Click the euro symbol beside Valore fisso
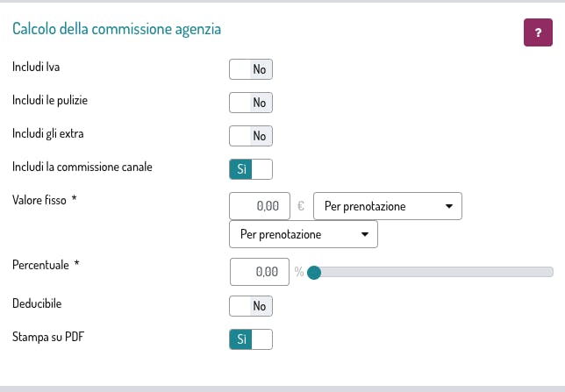 [x=301, y=206]
